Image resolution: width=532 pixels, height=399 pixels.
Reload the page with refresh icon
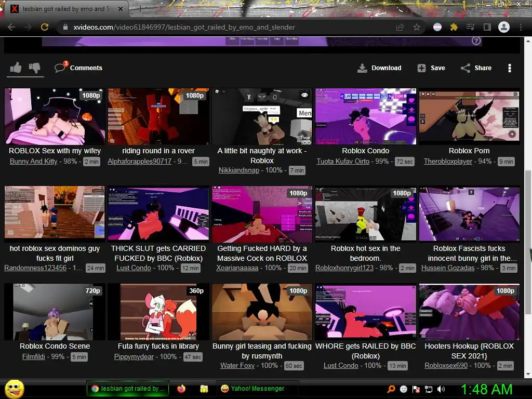point(45,27)
